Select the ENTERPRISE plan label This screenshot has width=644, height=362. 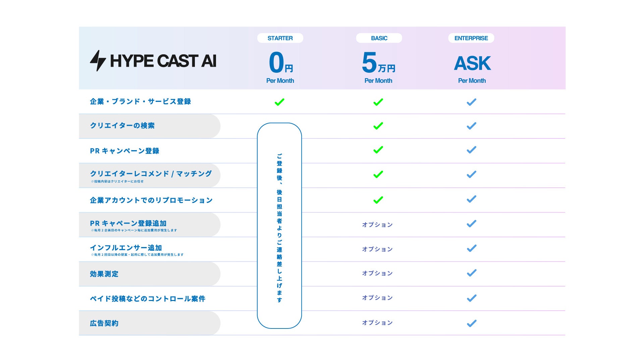click(471, 38)
